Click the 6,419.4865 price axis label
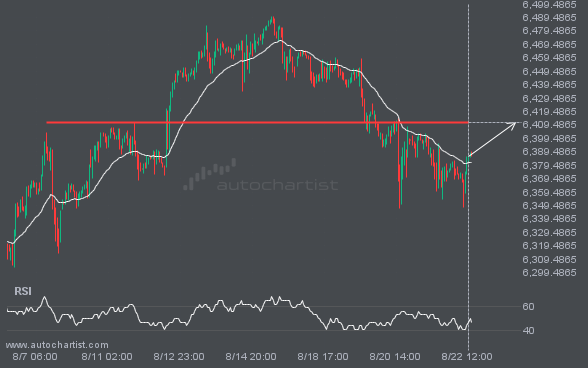 point(549,112)
